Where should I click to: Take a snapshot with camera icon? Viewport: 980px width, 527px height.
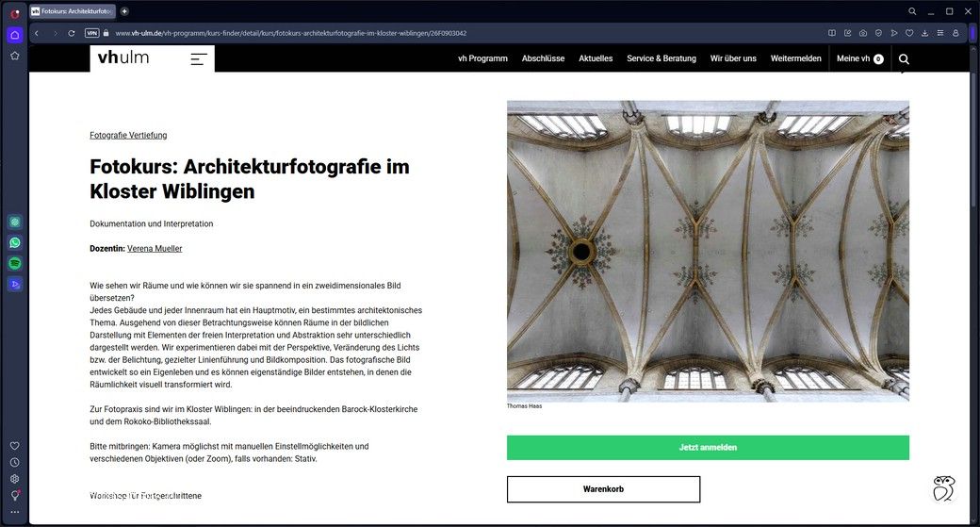(x=863, y=33)
